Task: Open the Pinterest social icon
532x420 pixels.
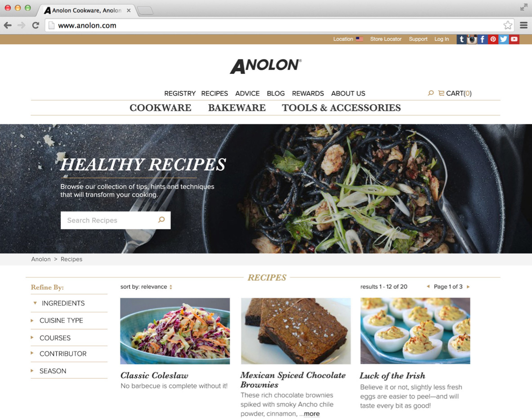Action: tap(493, 39)
